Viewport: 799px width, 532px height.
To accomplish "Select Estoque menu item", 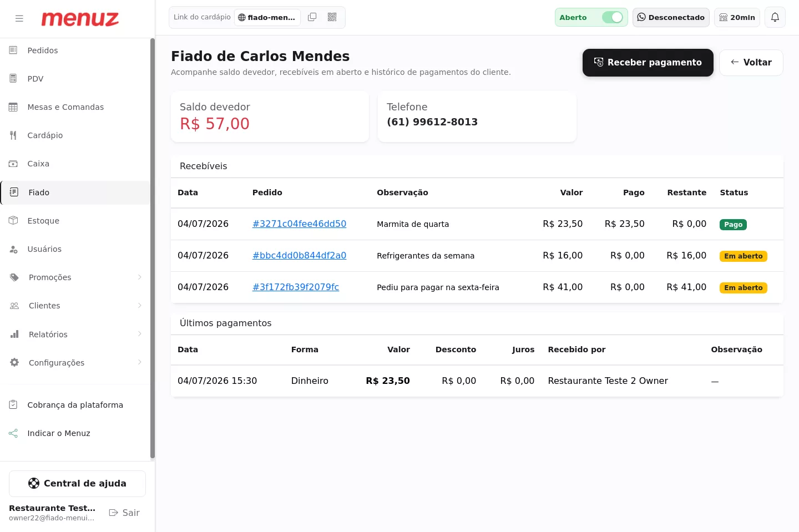I will pyautogui.click(x=75, y=221).
